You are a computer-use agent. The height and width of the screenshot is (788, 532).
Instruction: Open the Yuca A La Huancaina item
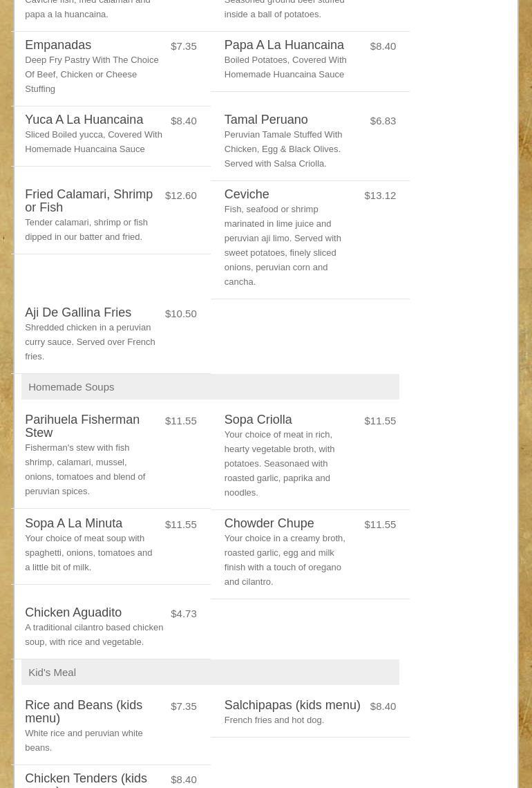point(84,120)
